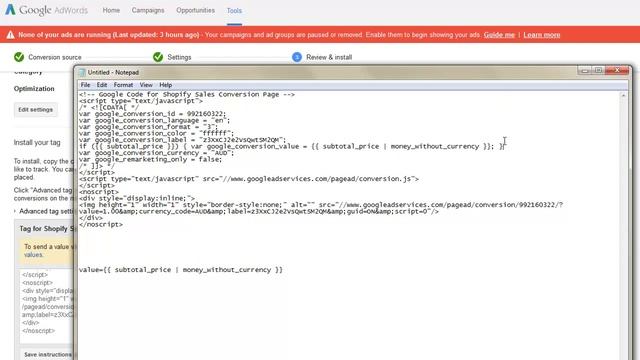Click the conversion.js script src line
Image resolution: width=640 pixels, height=360 pixels.
[x=249, y=179]
